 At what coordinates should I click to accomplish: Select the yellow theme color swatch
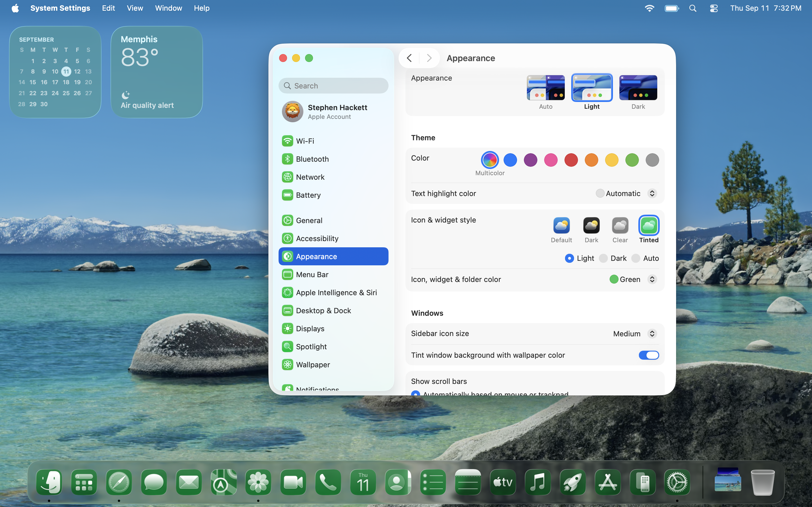611,160
